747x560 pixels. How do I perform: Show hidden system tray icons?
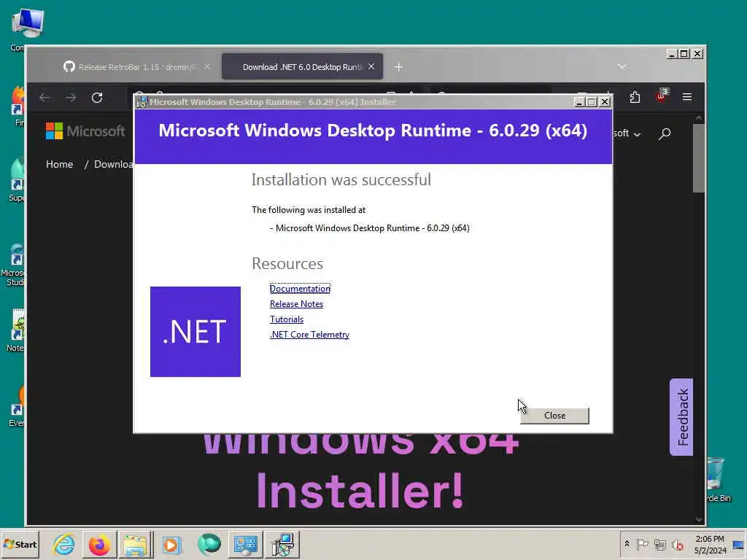pyautogui.click(x=627, y=544)
